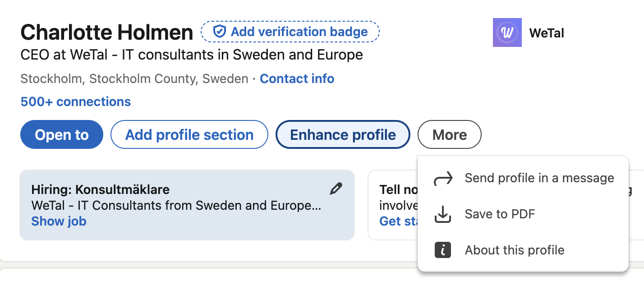Select About this profile entry
This screenshot has height=286, width=644.
[x=523, y=250]
